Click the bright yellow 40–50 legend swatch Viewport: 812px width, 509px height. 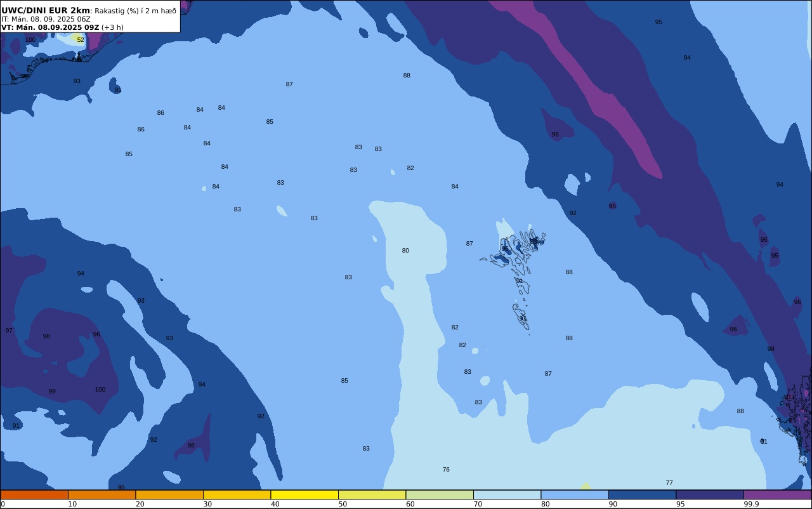click(304, 494)
